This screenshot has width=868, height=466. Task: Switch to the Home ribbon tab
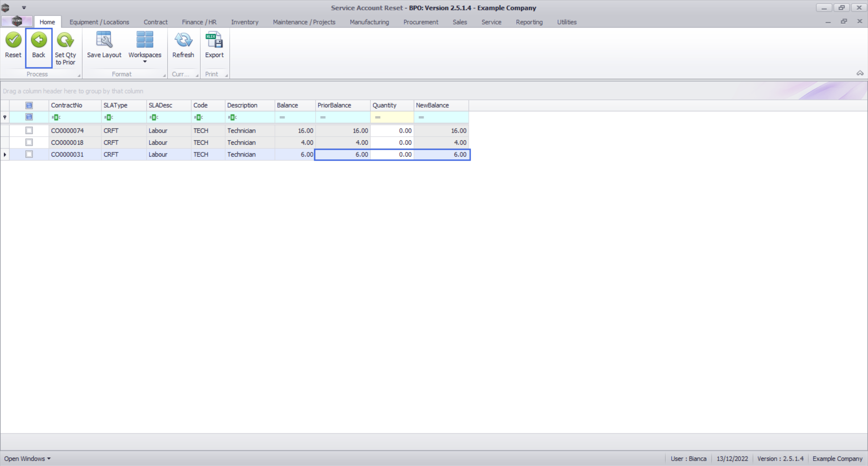pyautogui.click(x=47, y=22)
